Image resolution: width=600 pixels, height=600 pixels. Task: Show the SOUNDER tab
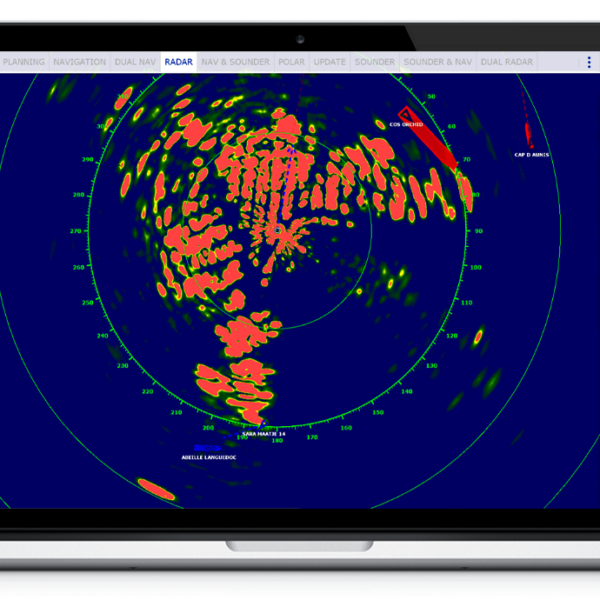click(375, 62)
